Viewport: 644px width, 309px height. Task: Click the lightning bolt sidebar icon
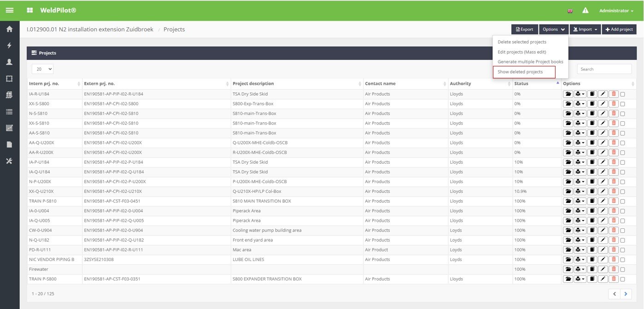coord(9,46)
